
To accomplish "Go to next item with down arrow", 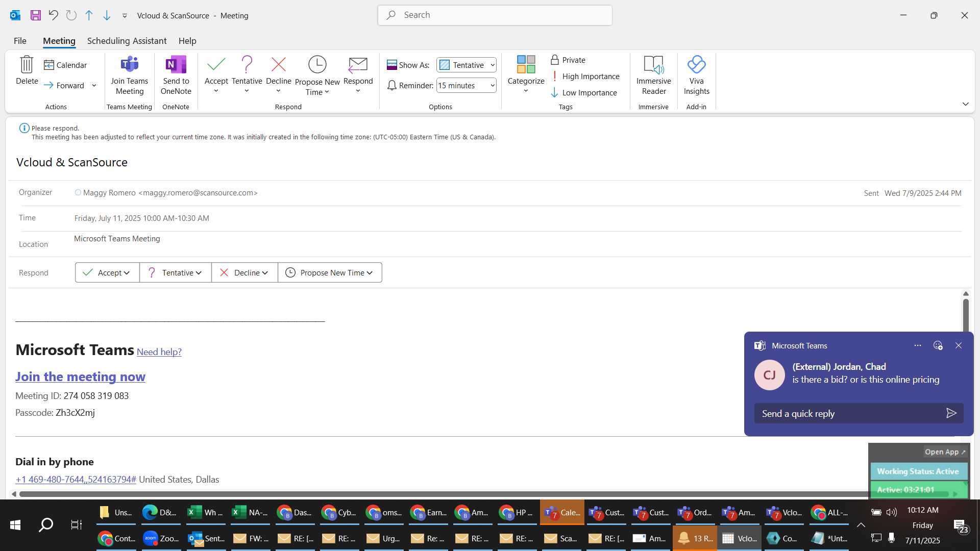I will point(107,15).
